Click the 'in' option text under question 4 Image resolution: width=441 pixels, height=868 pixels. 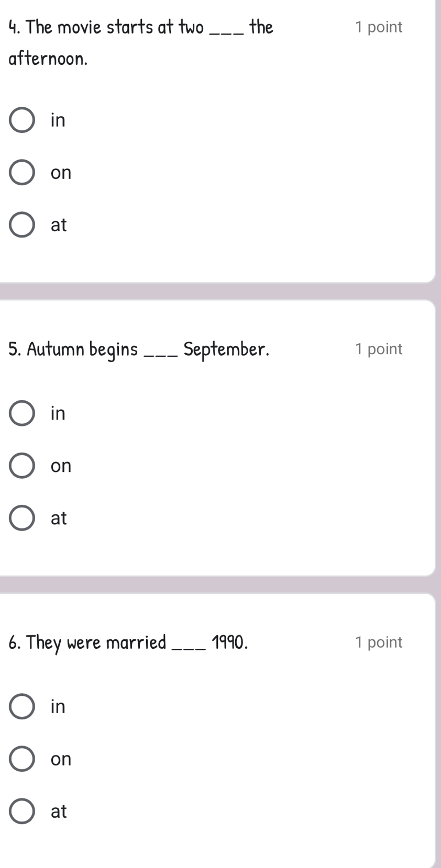click(x=58, y=120)
